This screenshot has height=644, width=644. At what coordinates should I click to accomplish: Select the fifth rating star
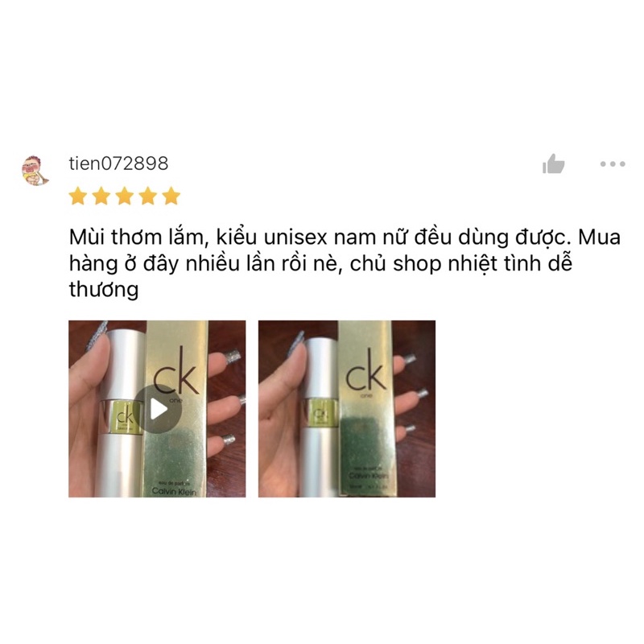tap(171, 196)
